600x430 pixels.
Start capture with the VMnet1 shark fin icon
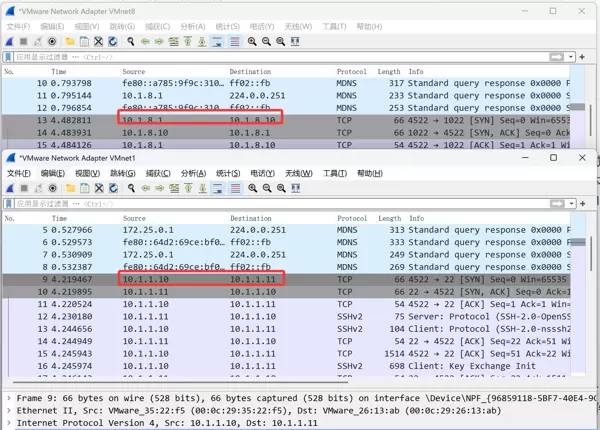tap(9, 188)
